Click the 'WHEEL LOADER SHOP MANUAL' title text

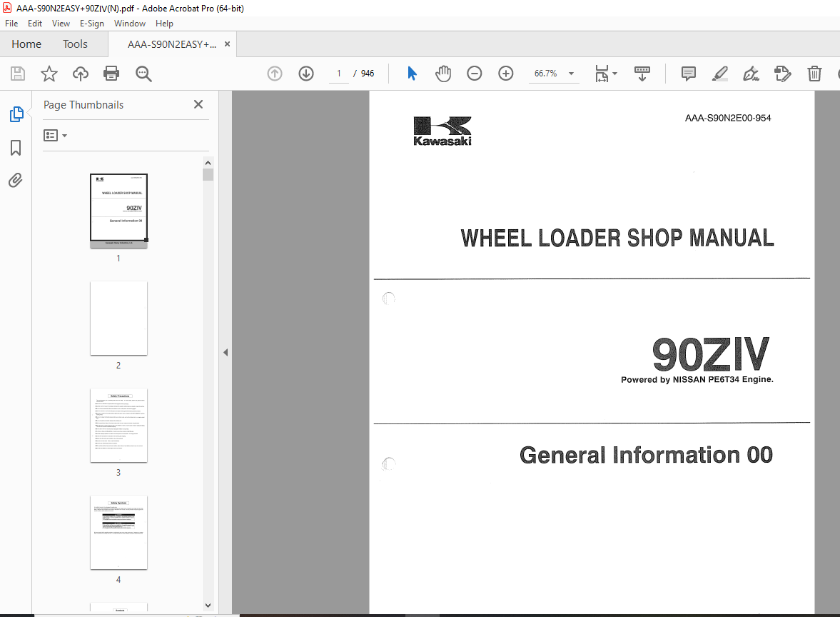click(617, 238)
